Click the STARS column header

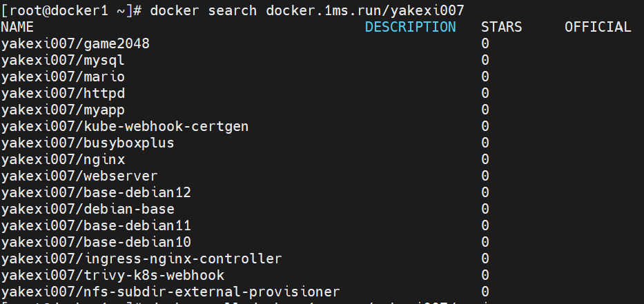501,27
